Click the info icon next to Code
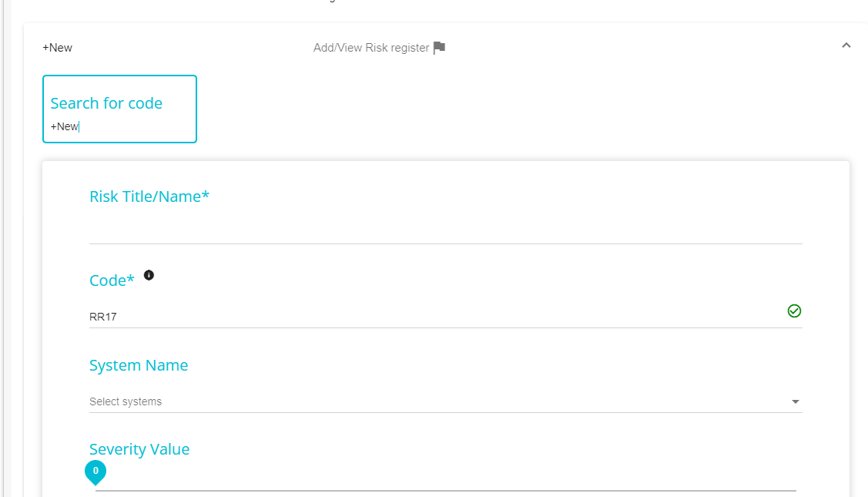Viewport: 868px width, 497px height. coord(149,275)
